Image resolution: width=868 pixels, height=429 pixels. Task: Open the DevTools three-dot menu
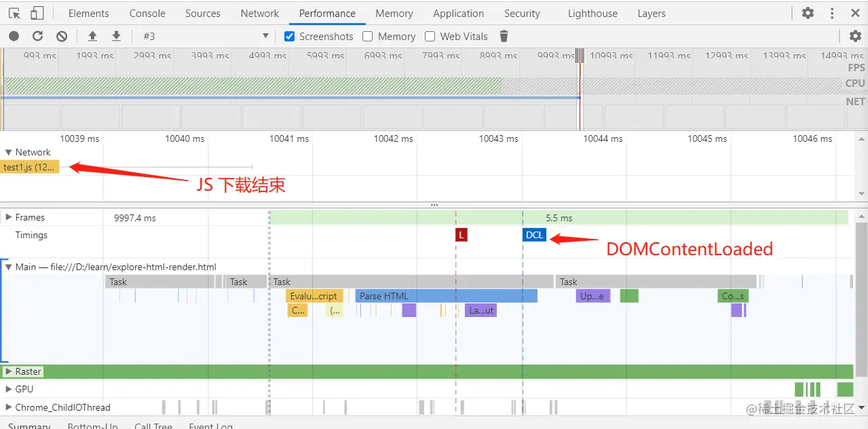click(832, 13)
